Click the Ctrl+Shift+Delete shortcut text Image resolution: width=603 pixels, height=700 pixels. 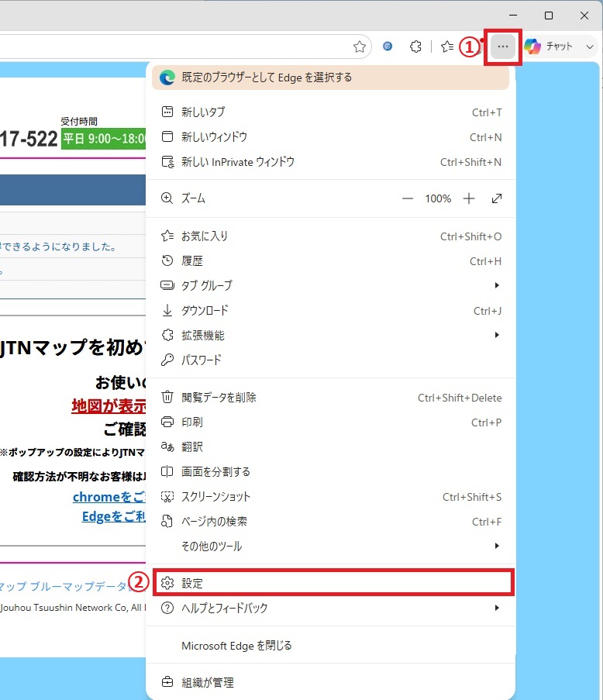(460, 398)
